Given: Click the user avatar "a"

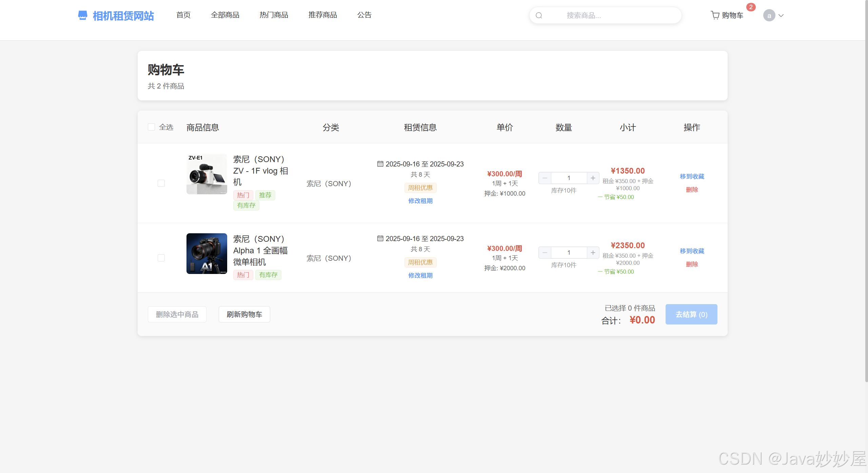Looking at the screenshot, I should [x=769, y=15].
